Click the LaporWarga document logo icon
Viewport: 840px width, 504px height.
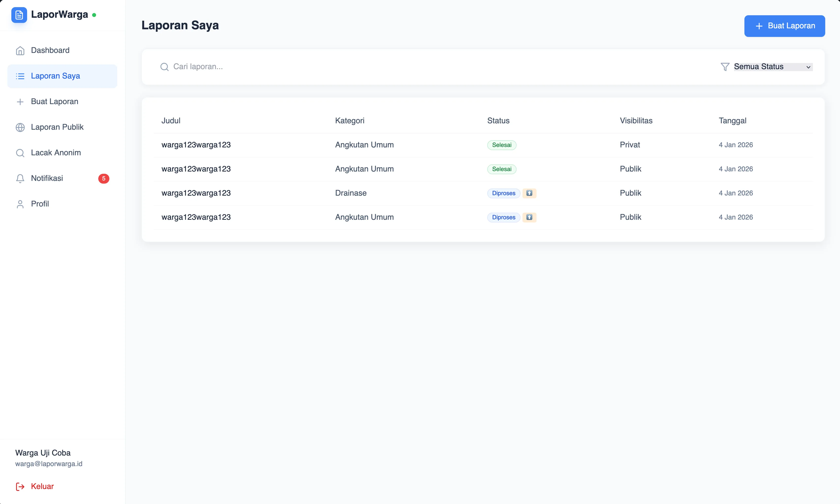coord(19,15)
